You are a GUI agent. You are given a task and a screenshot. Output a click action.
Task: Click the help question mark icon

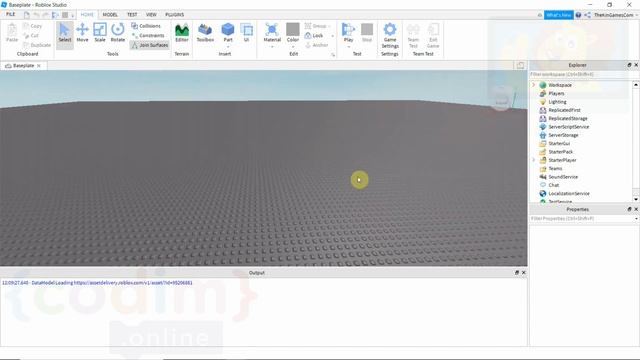[578, 15]
